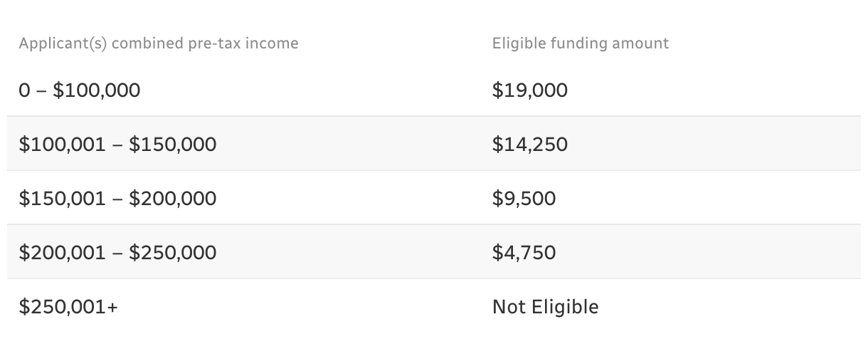Click the 'Applicant(s) combined pre-tax income' column header
The height and width of the screenshot is (339, 868).
[x=159, y=43]
